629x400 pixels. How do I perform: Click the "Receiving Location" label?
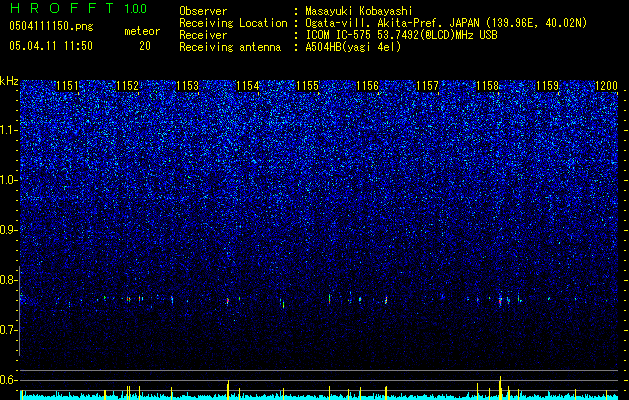coord(233,23)
